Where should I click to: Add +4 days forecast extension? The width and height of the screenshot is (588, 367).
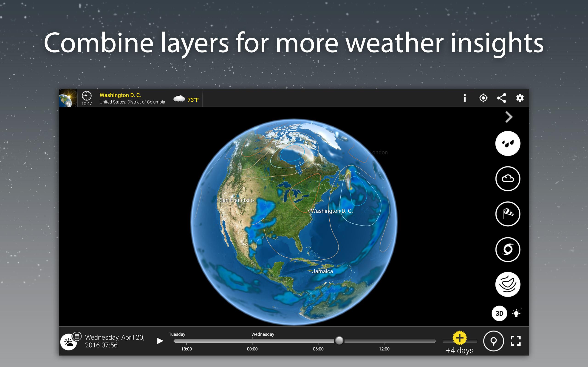coord(459,338)
